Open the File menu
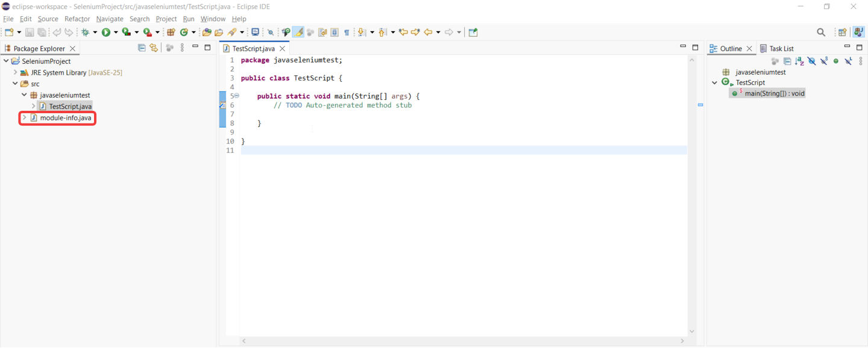Viewport: 868px width, 348px height. pyautogui.click(x=8, y=19)
